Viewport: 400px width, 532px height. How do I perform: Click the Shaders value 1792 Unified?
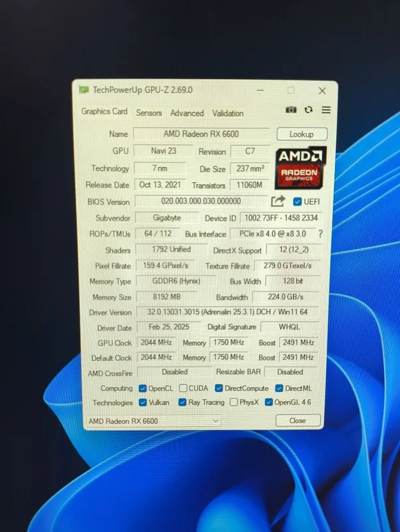[x=171, y=249]
